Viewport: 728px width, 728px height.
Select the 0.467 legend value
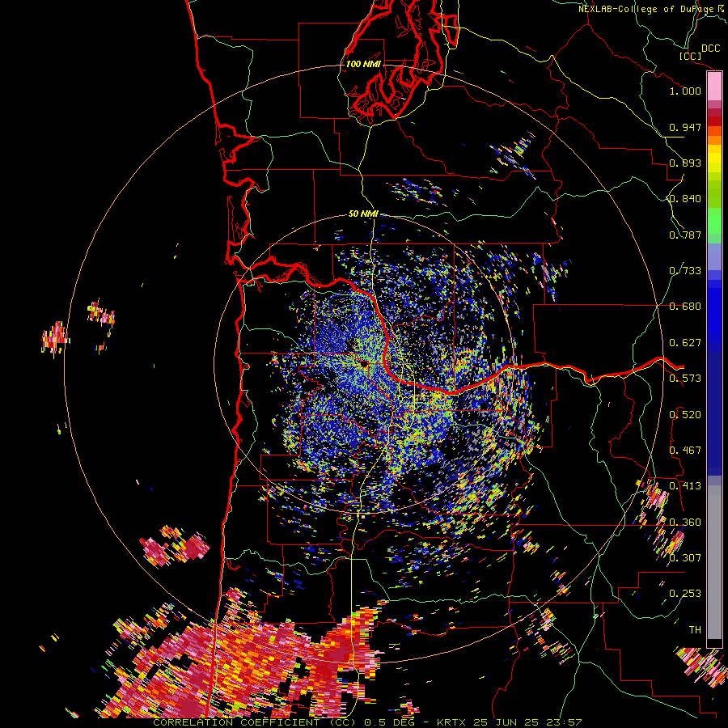coord(685,451)
